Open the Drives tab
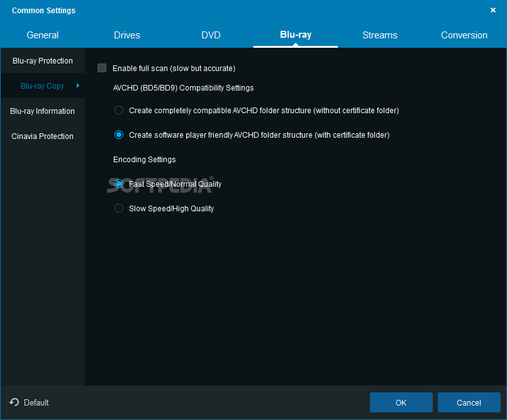This screenshot has width=507, height=420. click(x=127, y=35)
